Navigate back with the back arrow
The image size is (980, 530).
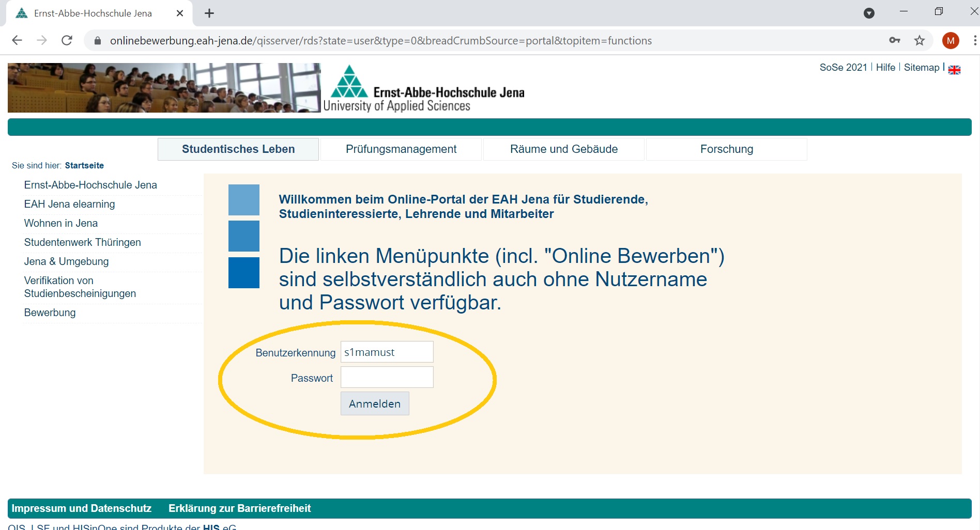pos(17,40)
